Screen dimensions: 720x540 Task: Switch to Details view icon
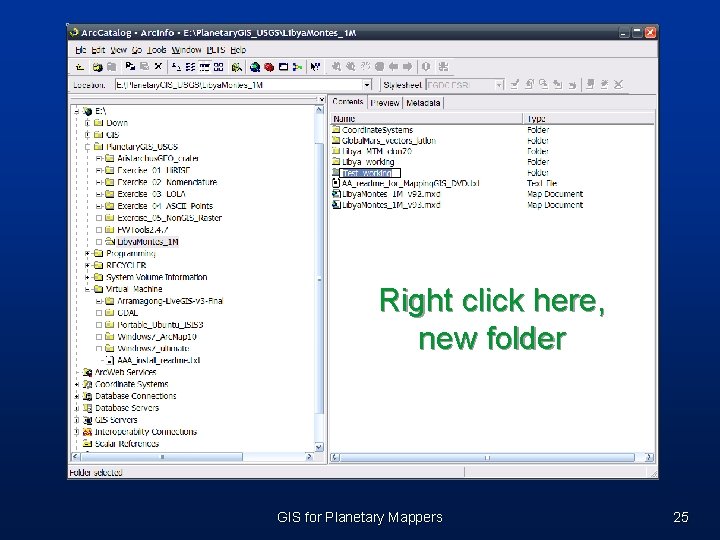coord(205,67)
